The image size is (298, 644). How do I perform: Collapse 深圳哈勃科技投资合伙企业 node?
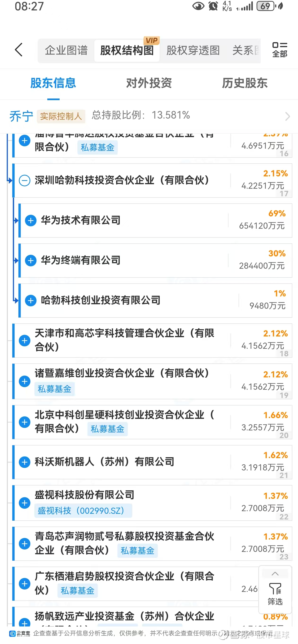pos(25,180)
